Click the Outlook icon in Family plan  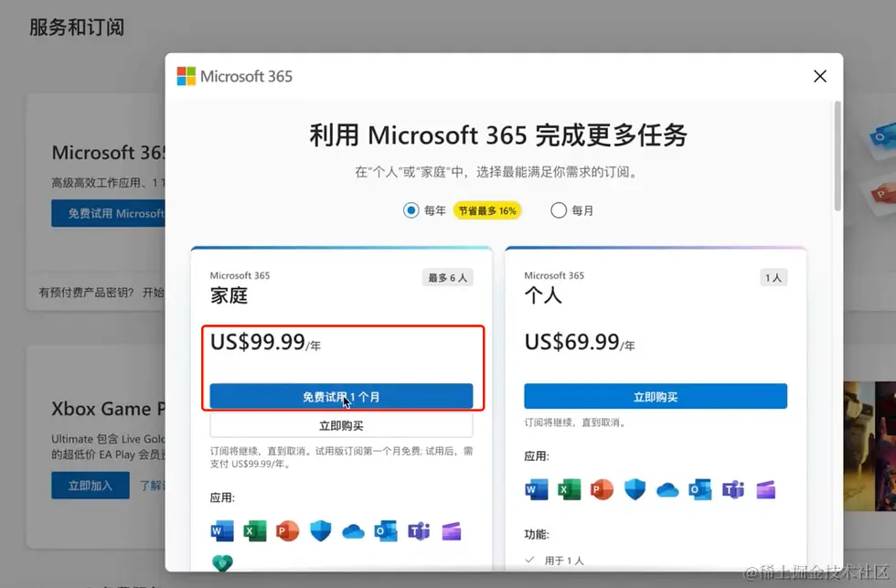click(386, 531)
